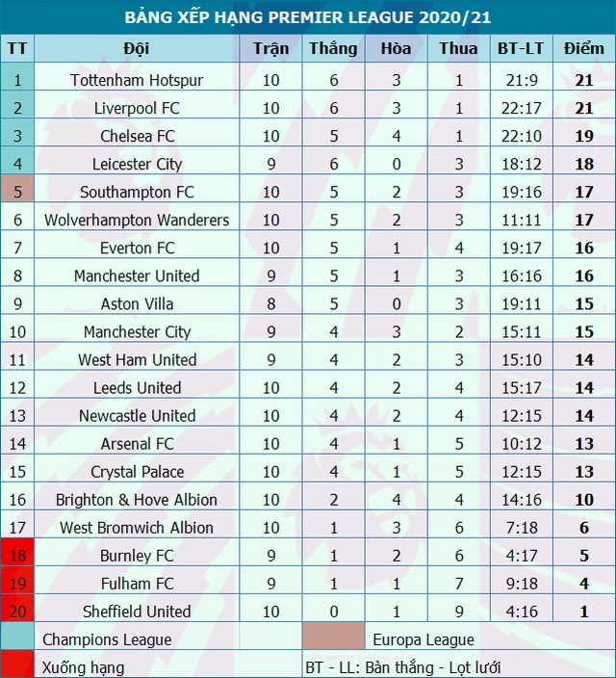Click Sheffield United's points value
The width and height of the screenshot is (616, 678).
click(583, 612)
